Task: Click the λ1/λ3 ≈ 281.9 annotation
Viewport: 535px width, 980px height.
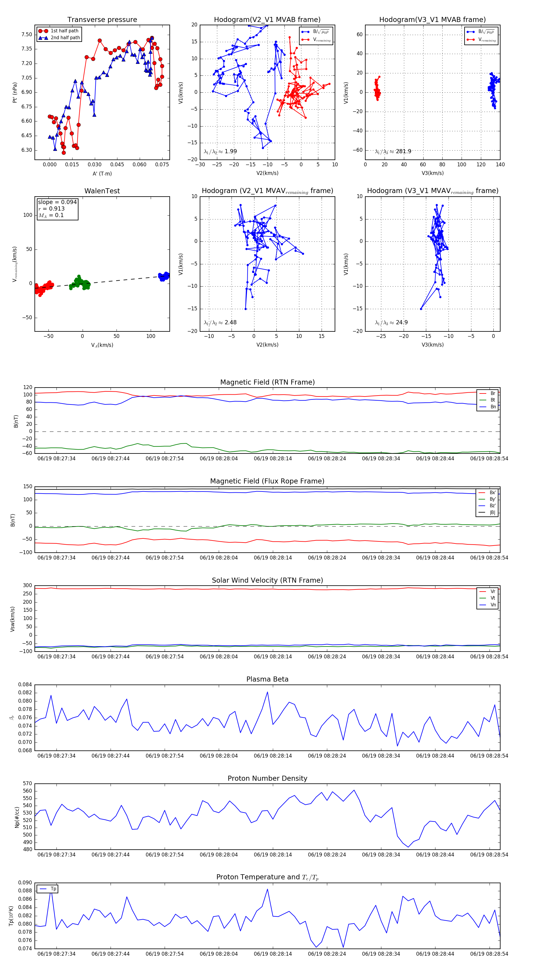Action: click(393, 151)
